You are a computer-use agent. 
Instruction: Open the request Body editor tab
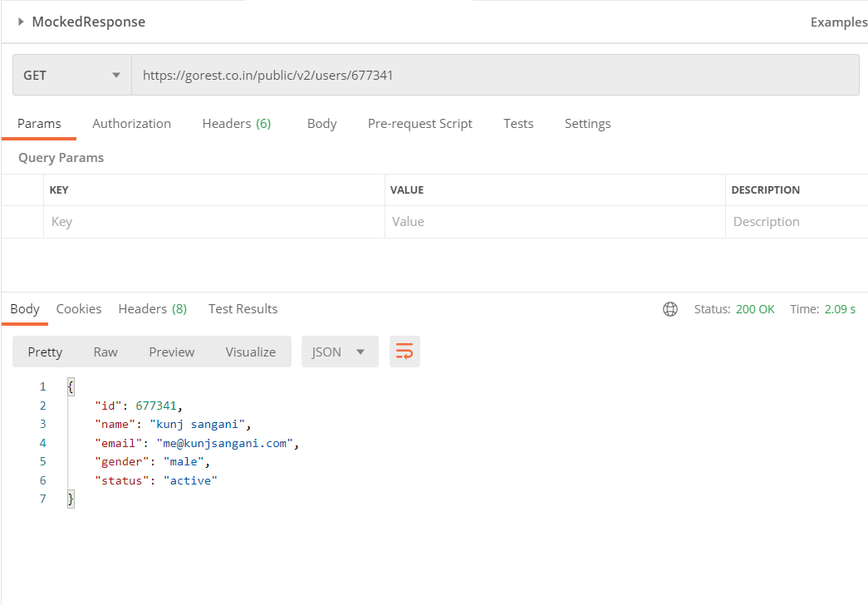pyautogui.click(x=321, y=123)
